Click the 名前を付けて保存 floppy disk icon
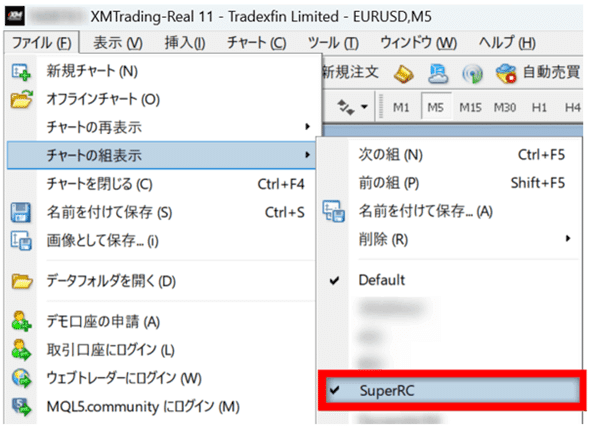This screenshot has height=427, width=591. click(x=21, y=212)
